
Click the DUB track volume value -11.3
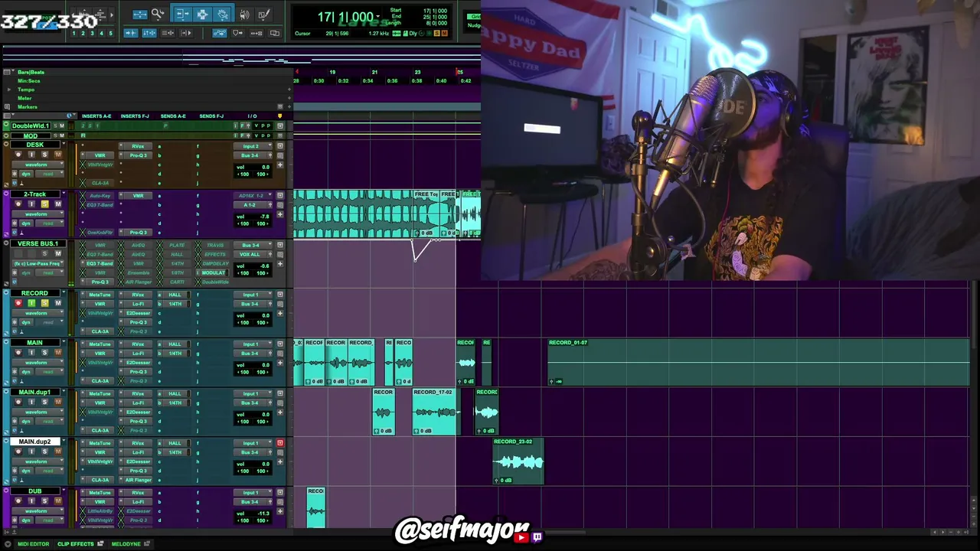tap(264, 514)
